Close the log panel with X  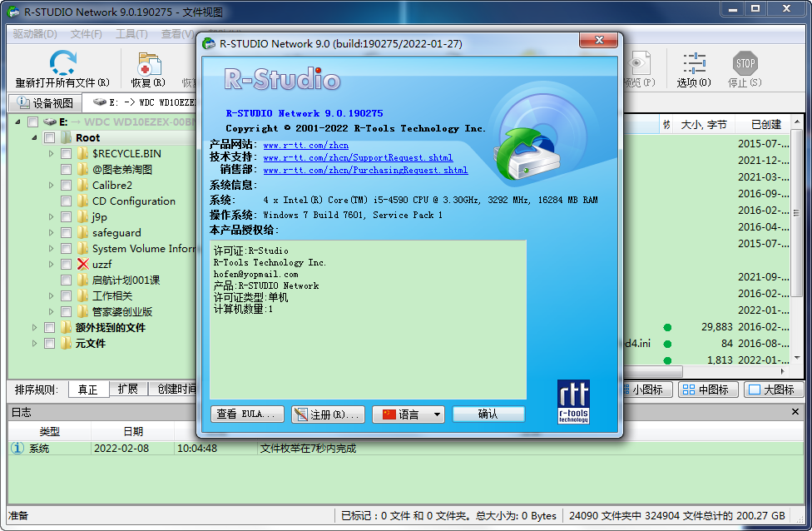pos(795,412)
